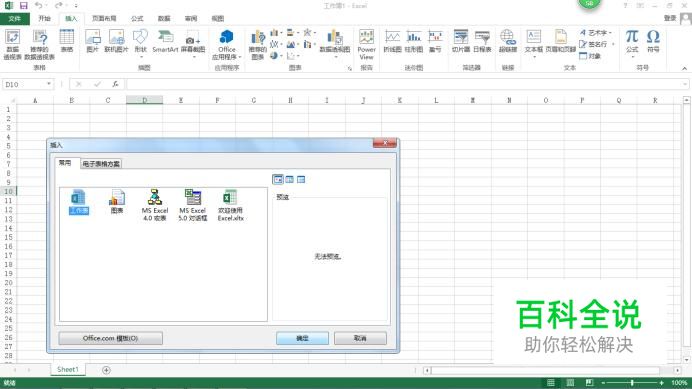Click the Sign in (登录) link
The height and width of the screenshot is (389, 692).
[670, 18]
